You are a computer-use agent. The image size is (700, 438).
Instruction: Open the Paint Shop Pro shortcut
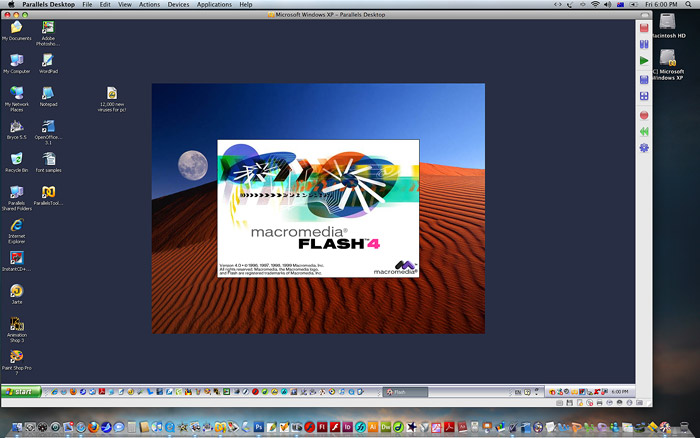pos(16,356)
